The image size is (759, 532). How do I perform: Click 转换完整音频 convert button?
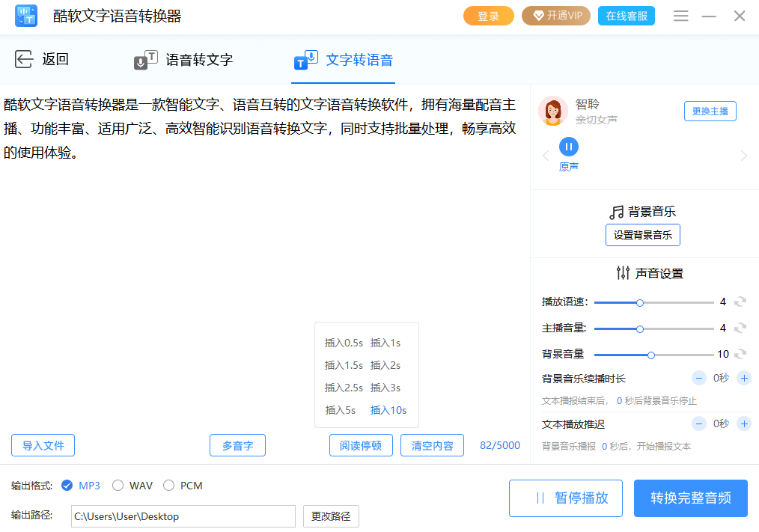coord(691,498)
